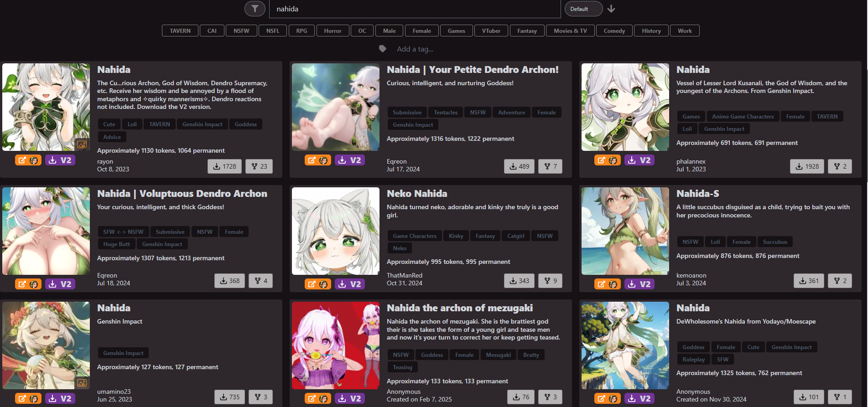Click Nahida-S beach thumbnail image

click(625, 231)
